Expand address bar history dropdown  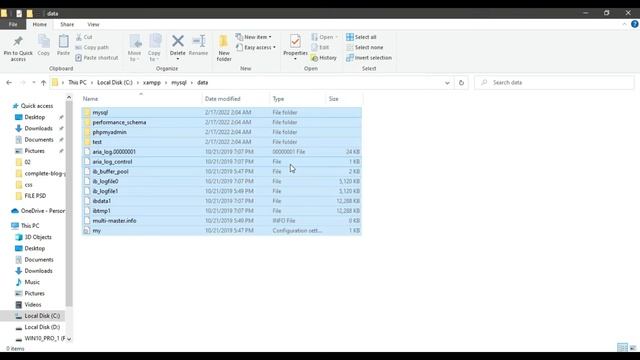pyautogui.click(x=447, y=82)
